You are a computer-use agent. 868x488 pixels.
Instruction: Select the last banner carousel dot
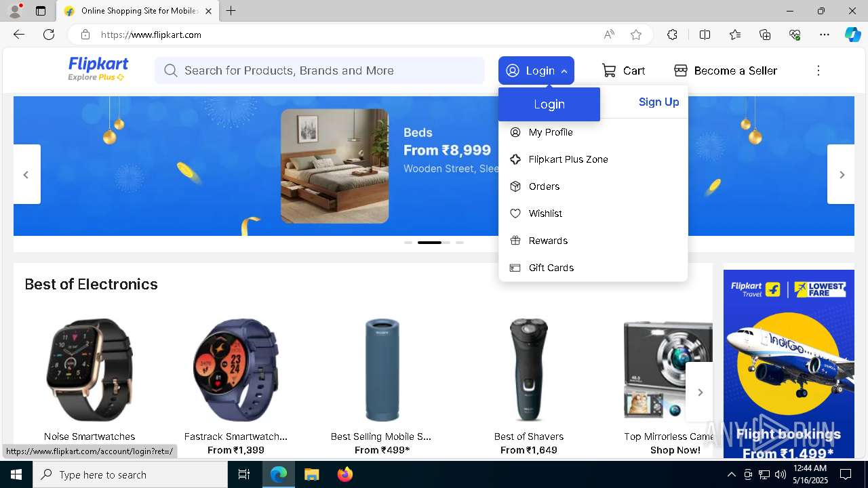click(x=460, y=242)
